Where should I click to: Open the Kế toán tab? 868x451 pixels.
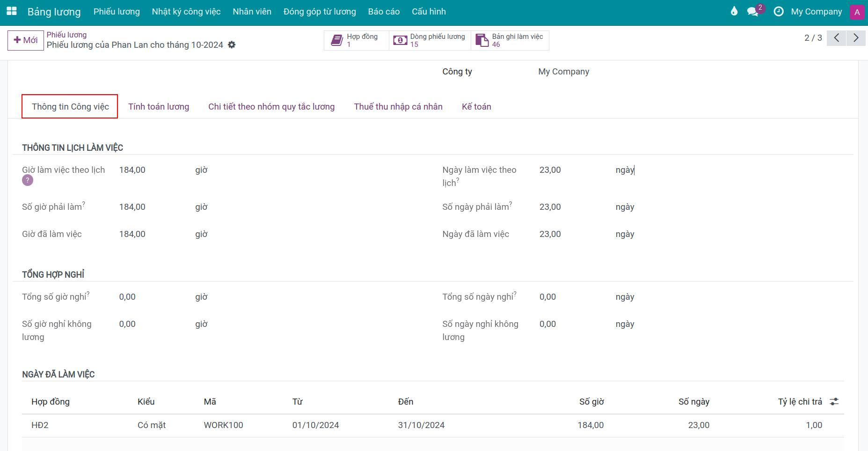click(476, 107)
